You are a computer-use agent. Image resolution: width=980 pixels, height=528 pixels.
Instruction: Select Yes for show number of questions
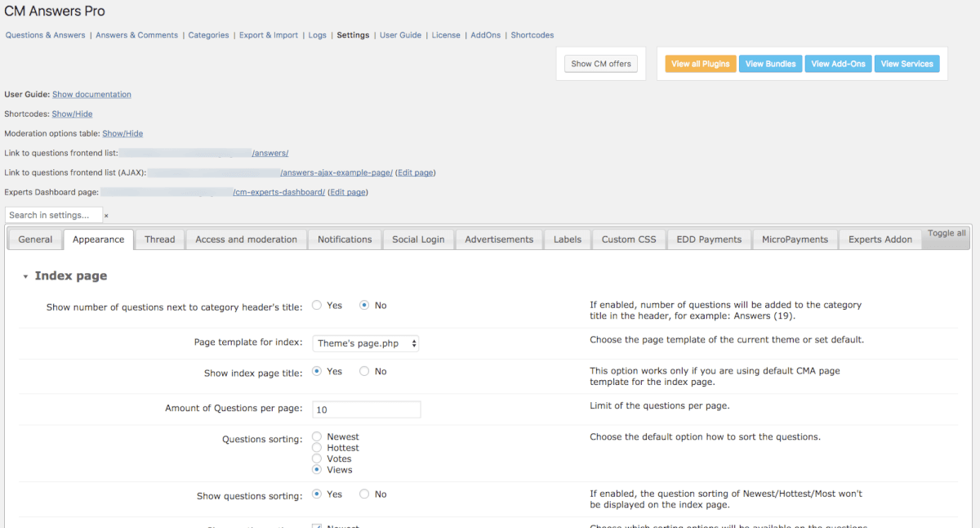317,306
